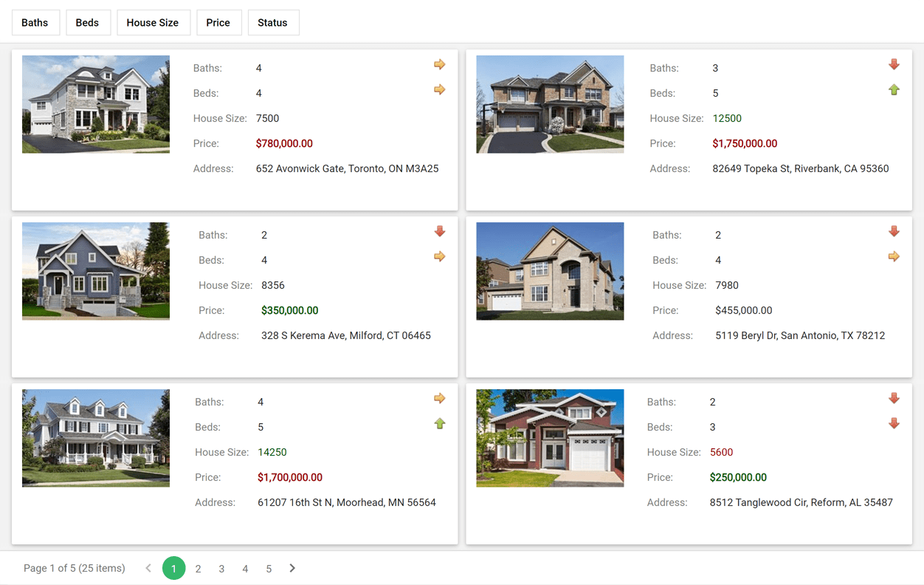Image resolution: width=924 pixels, height=585 pixels.
Task: Click the blue house photo in Milford
Action: 96,271
